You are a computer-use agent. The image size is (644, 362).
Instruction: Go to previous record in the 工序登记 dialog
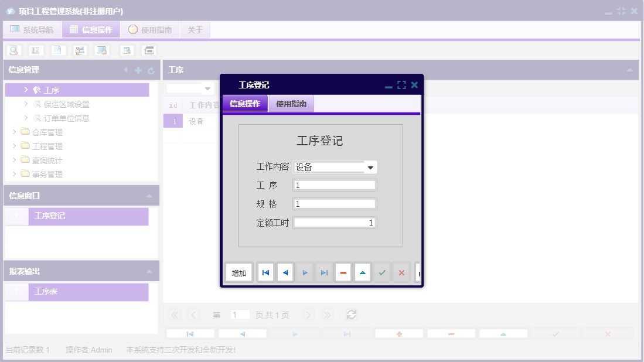pos(285,272)
